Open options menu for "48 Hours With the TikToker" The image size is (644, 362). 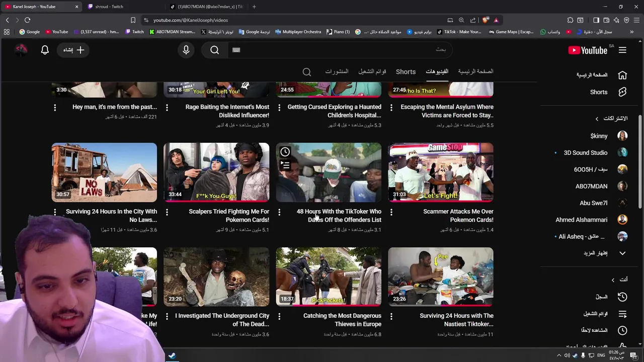[x=279, y=212]
